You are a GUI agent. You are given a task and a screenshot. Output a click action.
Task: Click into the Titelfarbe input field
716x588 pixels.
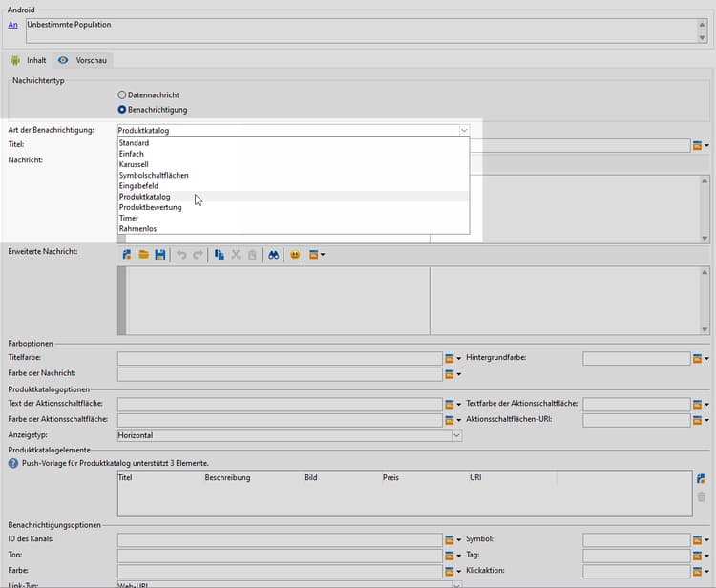280,358
